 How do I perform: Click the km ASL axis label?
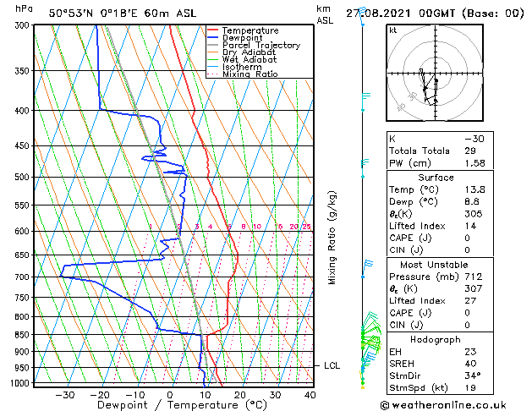[325, 14]
